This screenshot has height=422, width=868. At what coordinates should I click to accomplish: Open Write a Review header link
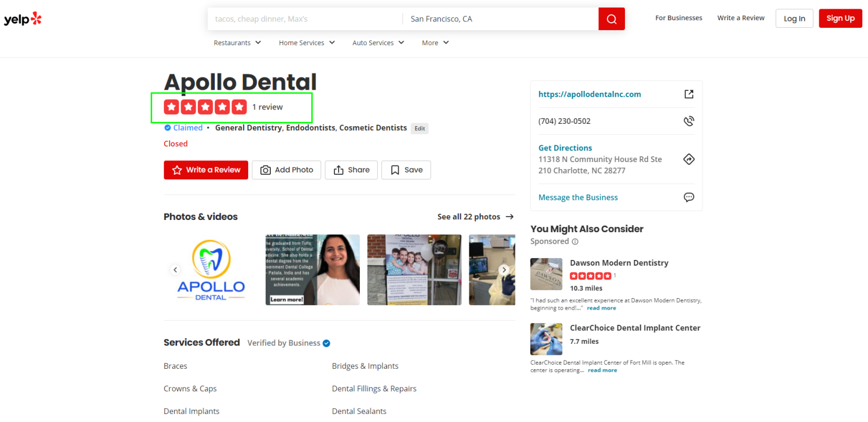click(x=741, y=18)
